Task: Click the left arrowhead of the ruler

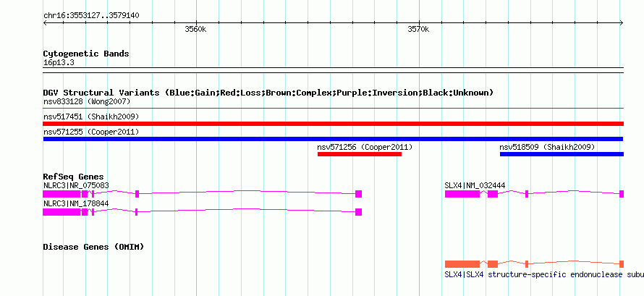Action: click(45, 23)
